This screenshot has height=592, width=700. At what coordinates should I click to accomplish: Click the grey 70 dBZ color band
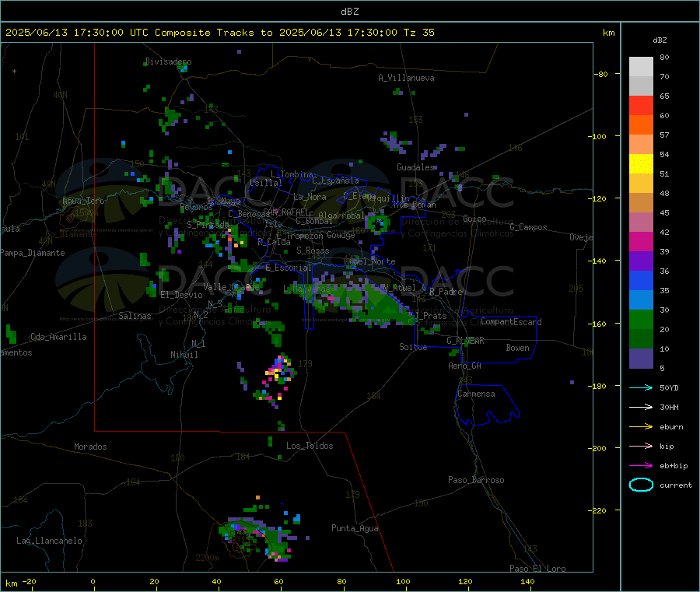641,86
